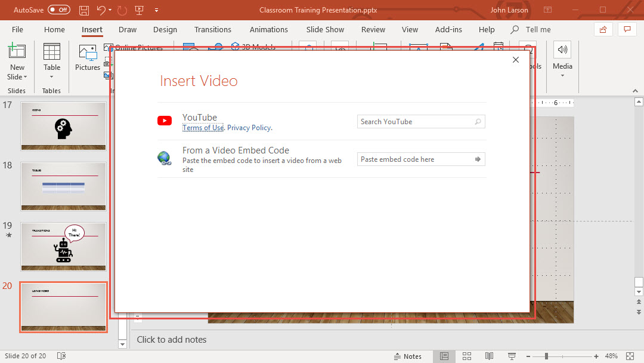Switch to Slide Sorter view
Image resolution: width=644 pixels, height=363 pixels.
point(467,356)
